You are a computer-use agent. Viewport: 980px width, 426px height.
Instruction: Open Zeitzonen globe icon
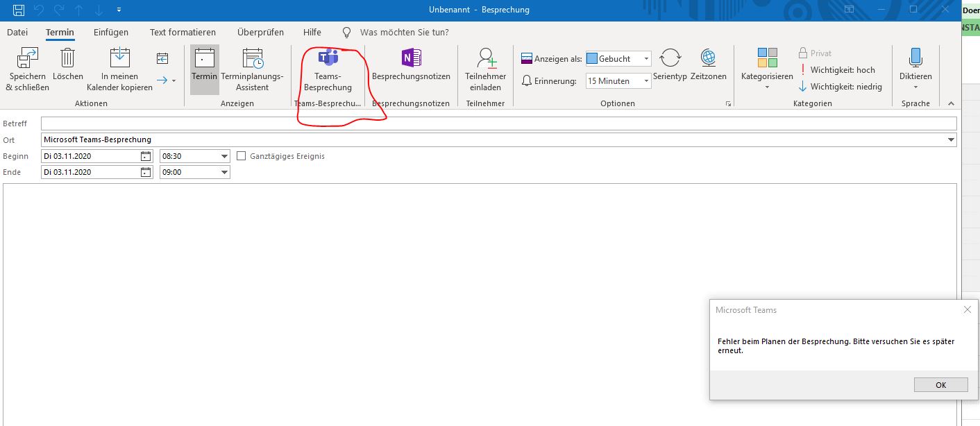click(708, 58)
